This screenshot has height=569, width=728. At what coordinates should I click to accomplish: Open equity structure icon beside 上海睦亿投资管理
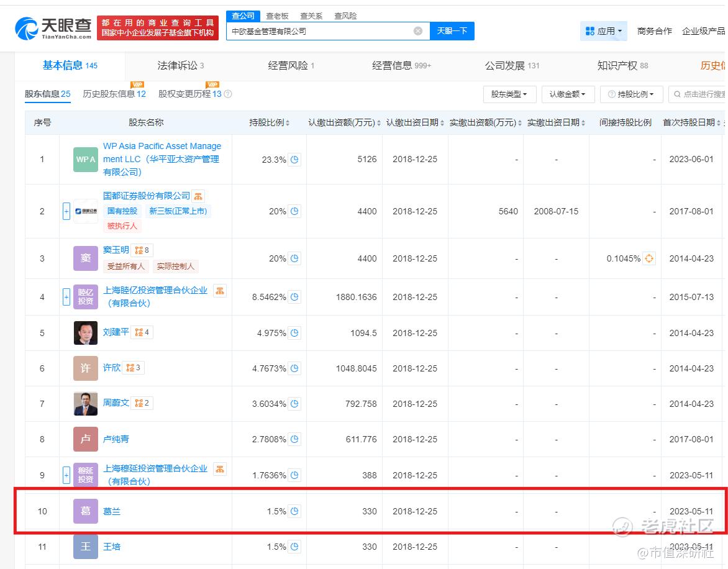point(220,291)
